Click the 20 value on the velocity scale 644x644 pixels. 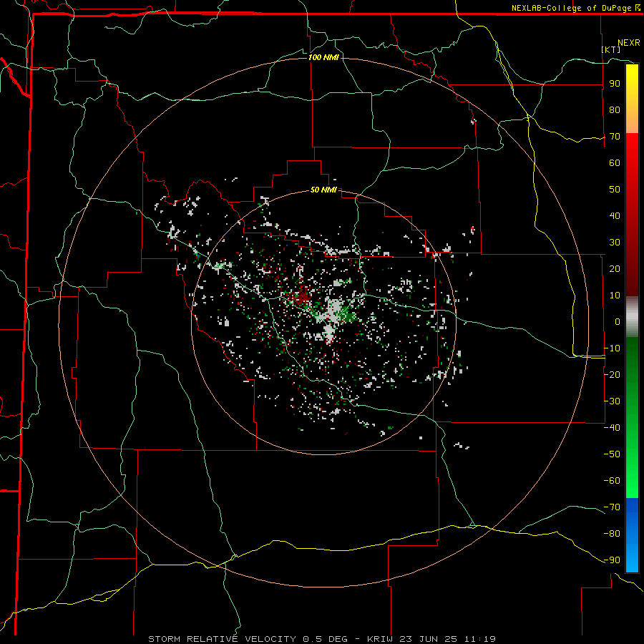615,269
